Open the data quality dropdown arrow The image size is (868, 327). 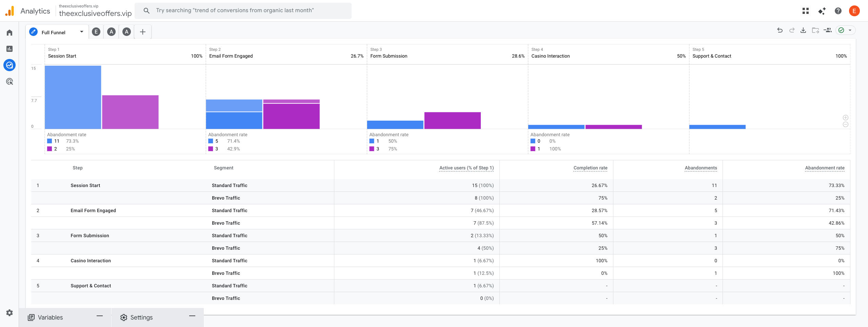point(850,30)
